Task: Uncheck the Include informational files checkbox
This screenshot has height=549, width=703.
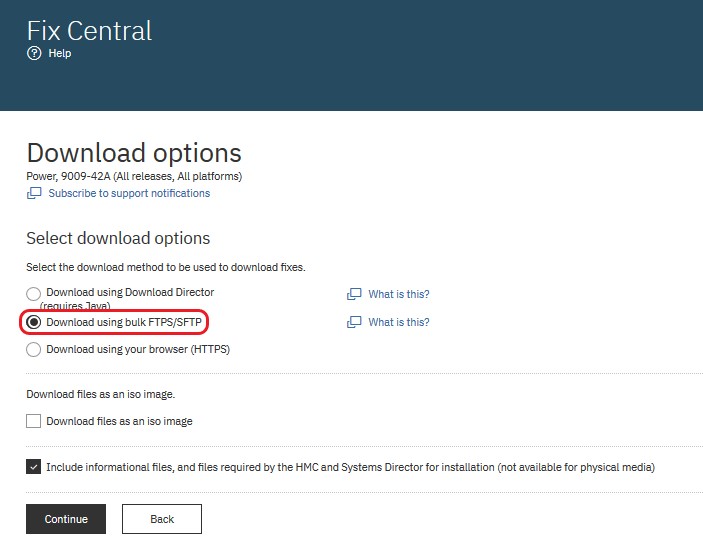Action: click(34, 467)
